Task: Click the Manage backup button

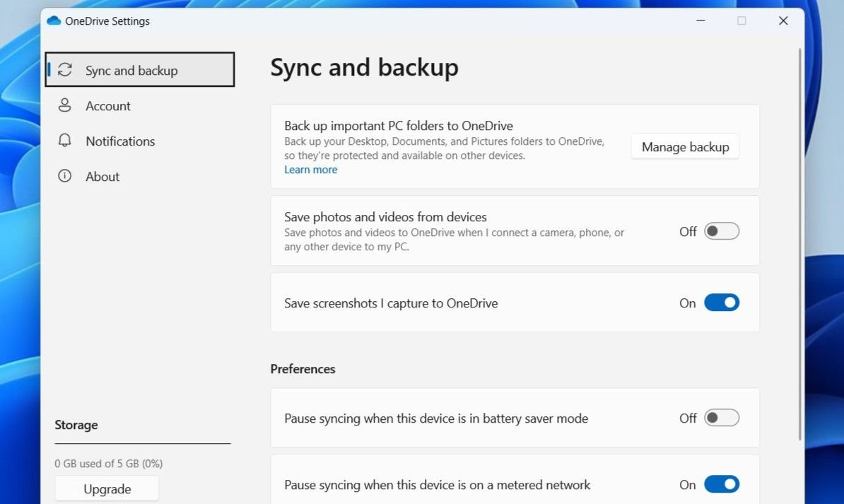Action: (x=684, y=146)
